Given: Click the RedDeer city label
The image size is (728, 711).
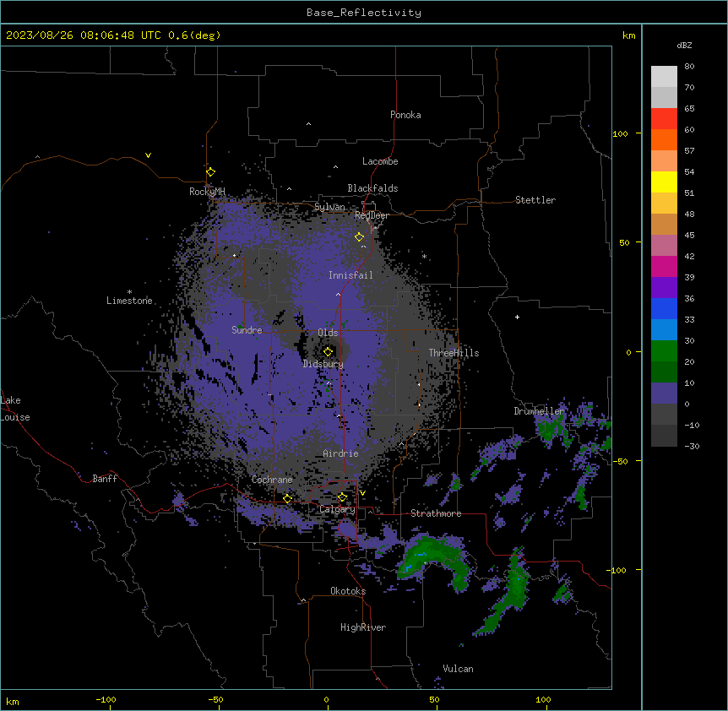Looking at the screenshot, I should [x=372, y=215].
